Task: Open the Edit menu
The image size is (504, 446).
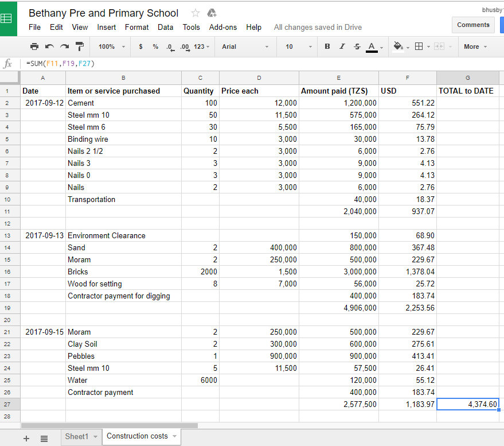Action: point(56,28)
